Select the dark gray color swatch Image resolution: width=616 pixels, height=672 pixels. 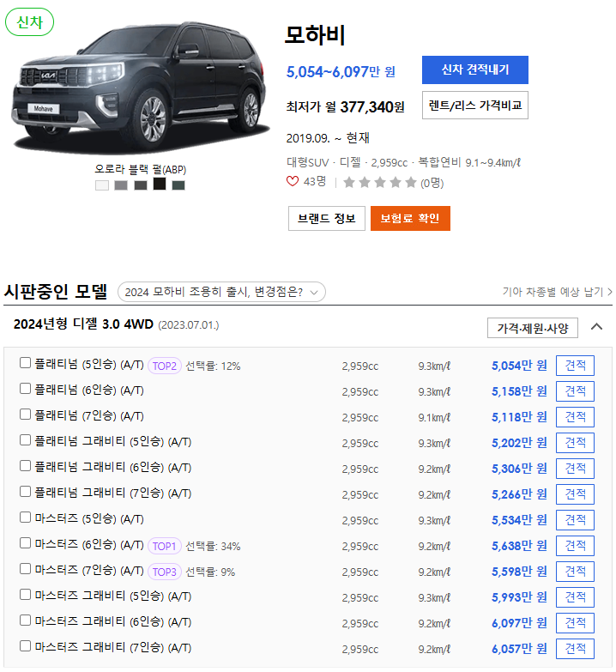140,185
